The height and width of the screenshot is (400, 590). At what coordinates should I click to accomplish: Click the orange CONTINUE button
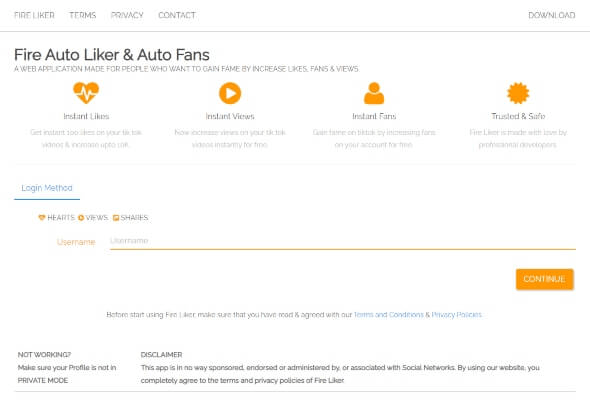544,279
